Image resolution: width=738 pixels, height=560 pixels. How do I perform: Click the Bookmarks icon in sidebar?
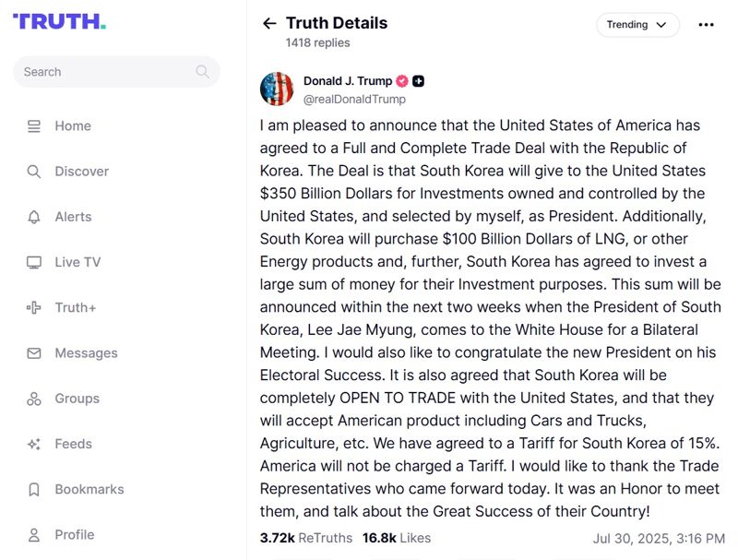coord(34,489)
